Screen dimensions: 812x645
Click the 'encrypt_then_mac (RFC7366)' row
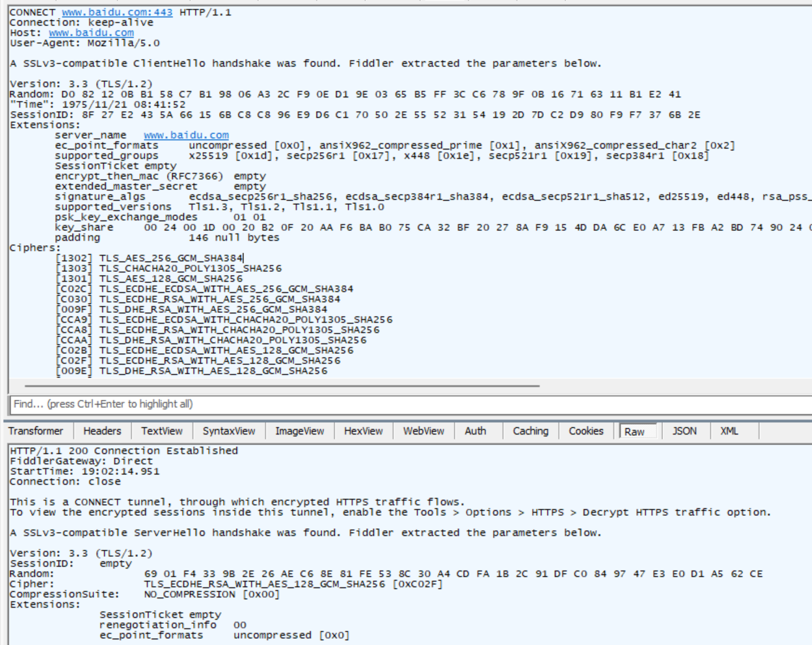[160, 176]
